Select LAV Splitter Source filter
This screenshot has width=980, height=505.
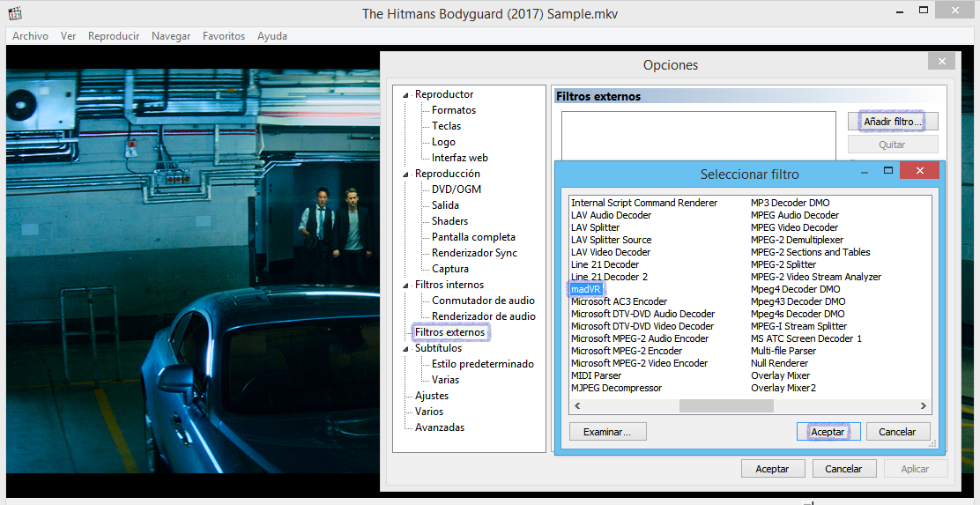(612, 240)
